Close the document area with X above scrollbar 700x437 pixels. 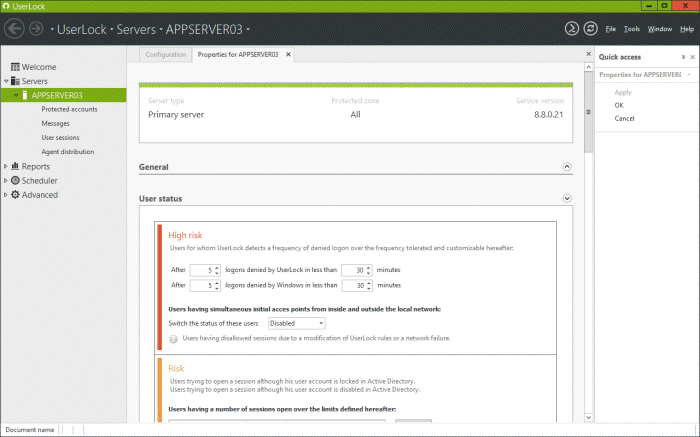(x=588, y=54)
